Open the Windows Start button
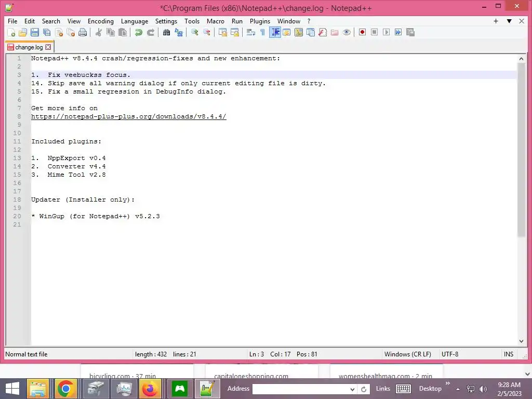This screenshot has height=399, width=532. (x=12, y=389)
